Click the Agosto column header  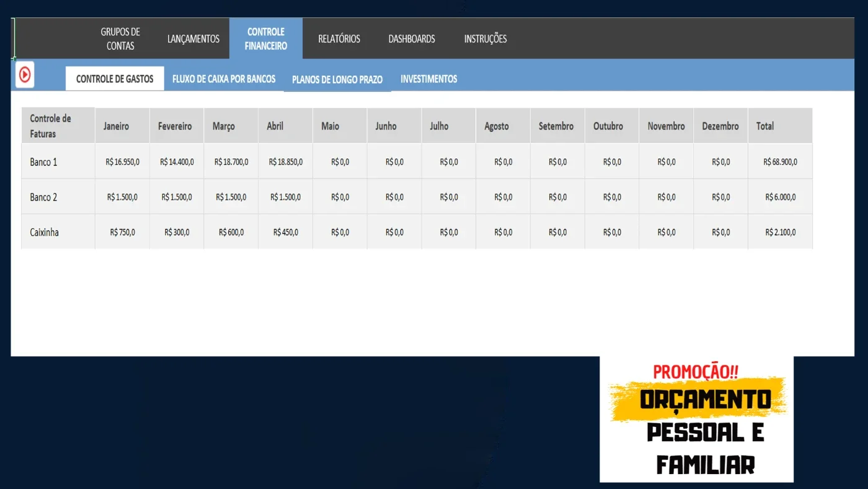click(x=503, y=126)
